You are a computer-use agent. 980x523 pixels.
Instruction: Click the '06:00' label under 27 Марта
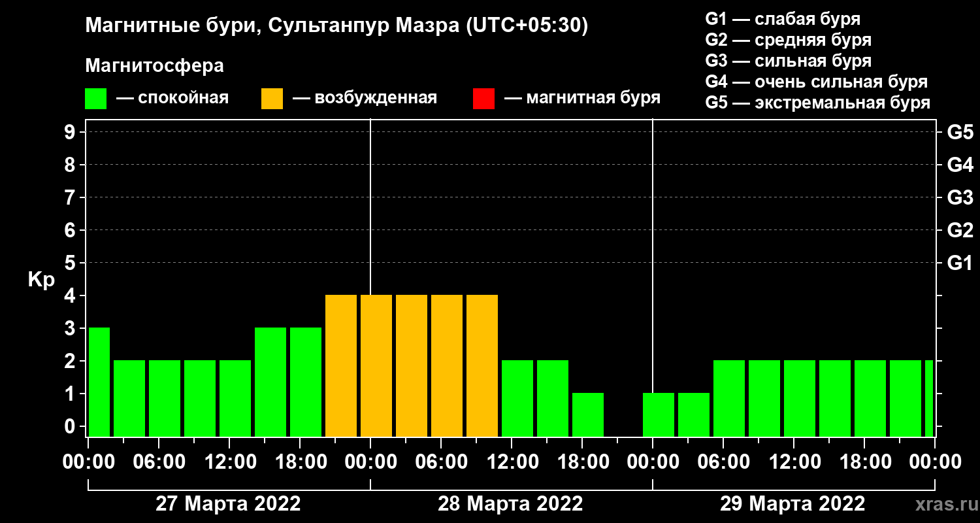159,462
